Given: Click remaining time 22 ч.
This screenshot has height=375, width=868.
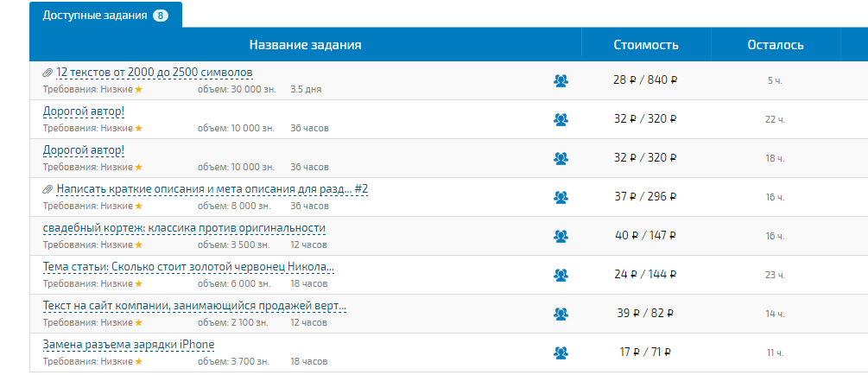Looking at the screenshot, I should pyautogui.click(x=775, y=119).
